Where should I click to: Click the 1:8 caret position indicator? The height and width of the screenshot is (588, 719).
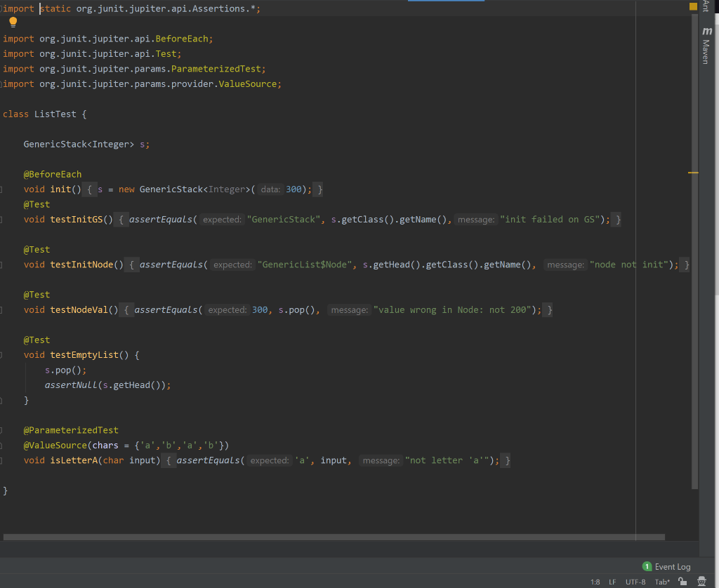(595, 581)
